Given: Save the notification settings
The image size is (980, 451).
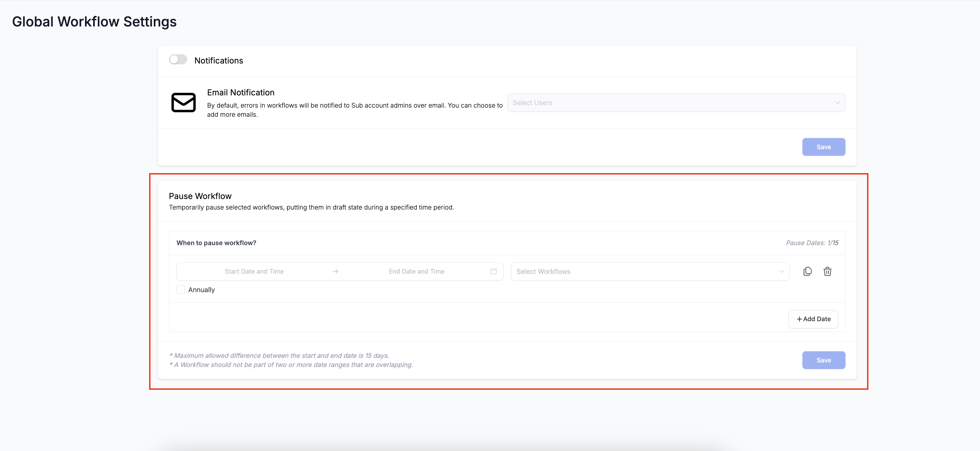Looking at the screenshot, I should 823,147.
